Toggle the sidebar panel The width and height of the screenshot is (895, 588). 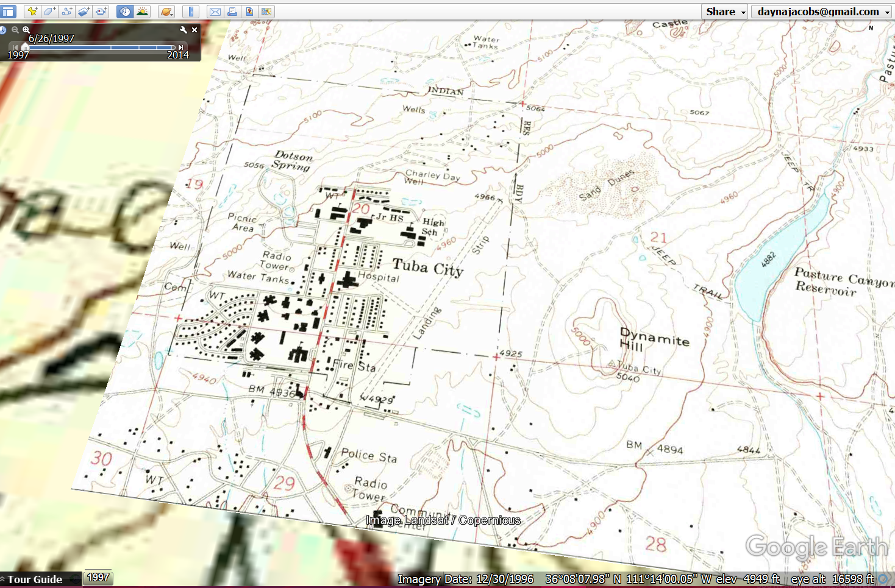[x=9, y=12]
